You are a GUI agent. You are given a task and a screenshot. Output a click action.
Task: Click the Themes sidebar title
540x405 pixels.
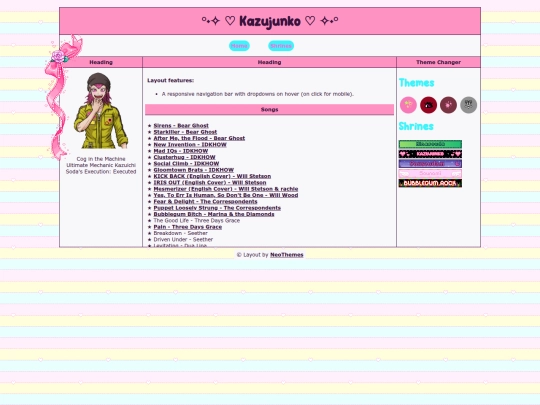point(416,83)
